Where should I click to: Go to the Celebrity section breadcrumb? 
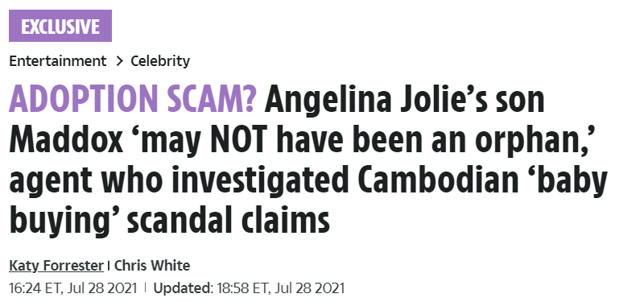[160, 61]
